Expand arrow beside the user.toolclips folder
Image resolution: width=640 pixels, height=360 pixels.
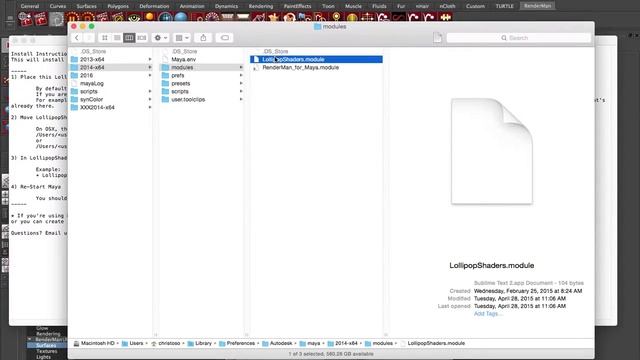pyautogui.click(x=241, y=99)
